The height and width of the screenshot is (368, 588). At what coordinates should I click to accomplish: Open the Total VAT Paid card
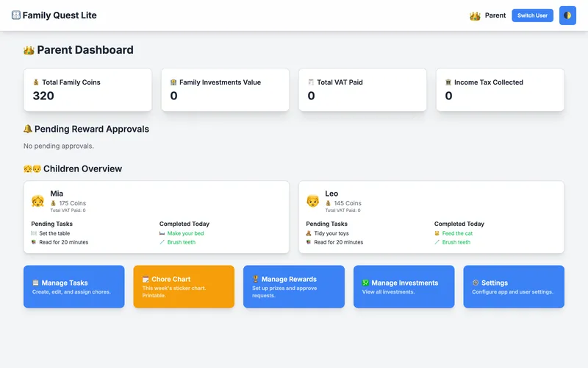click(362, 90)
